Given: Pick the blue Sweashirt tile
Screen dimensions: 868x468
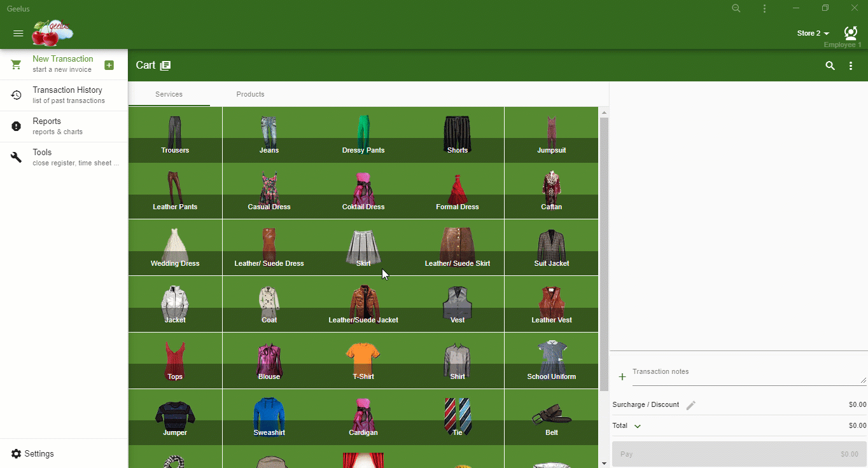Looking at the screenshot, I should 269,417.
